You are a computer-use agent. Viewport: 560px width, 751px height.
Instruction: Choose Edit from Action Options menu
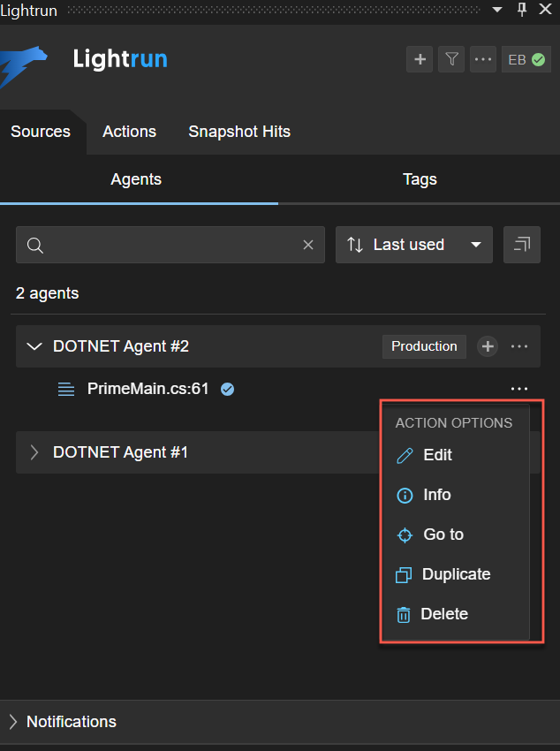click(437, 455)
